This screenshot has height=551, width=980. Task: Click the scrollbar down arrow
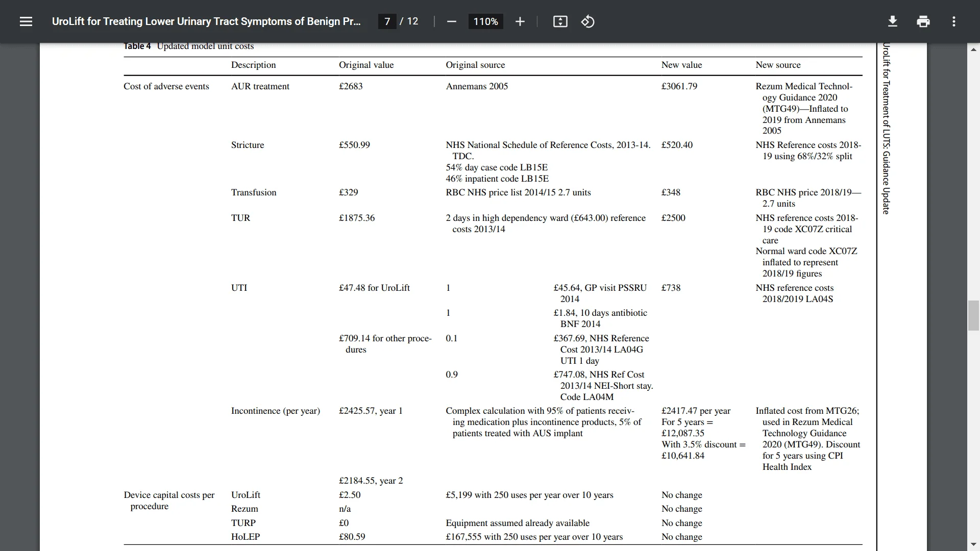coord(973,544)
